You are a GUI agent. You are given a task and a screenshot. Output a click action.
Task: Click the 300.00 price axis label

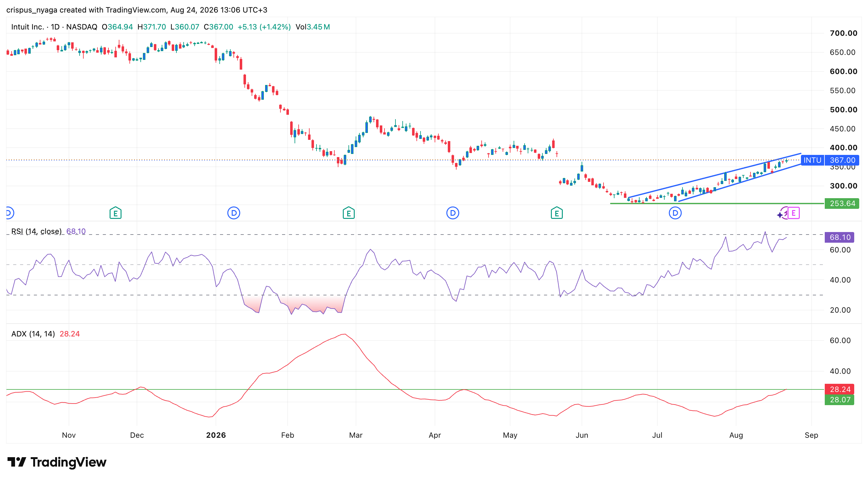pos(844,186)
